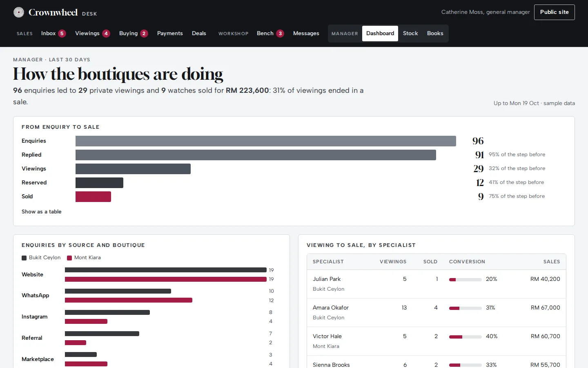The width and height of the screenshot is (588, 368).
Task: Click the RM 67,000 sales value
Action: pyautogui.click(x=545, y=307)
